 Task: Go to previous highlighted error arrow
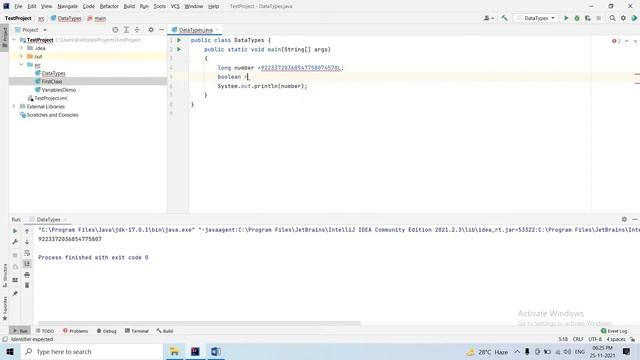point(627,41)
